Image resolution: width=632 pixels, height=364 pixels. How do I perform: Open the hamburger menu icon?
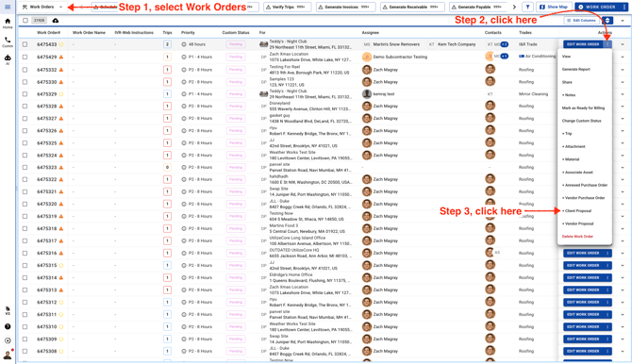[8, 7]
